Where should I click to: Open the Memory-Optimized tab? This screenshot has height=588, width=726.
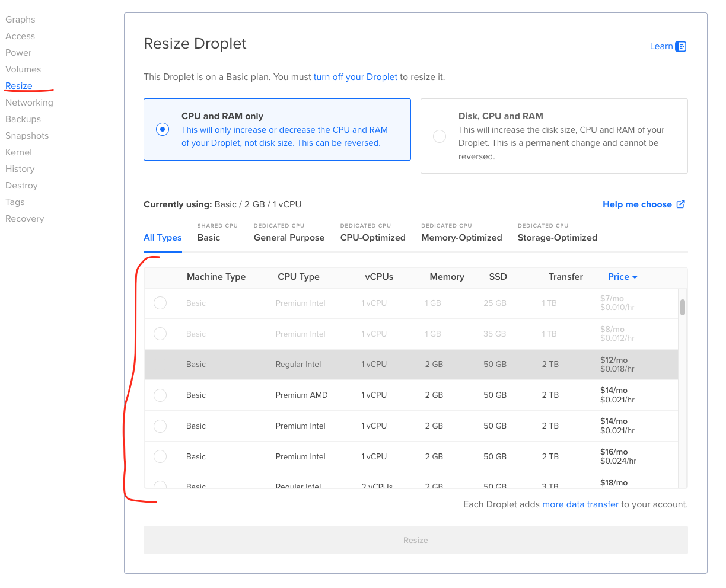coord(461,237)
